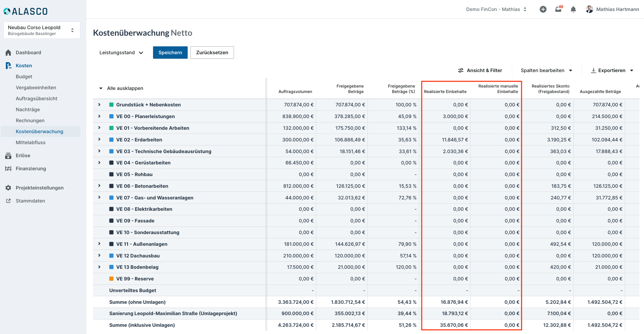Go to Mittelabfluss in the sidebar
The height and width of the screenshot is (334, 644).
point(31,142)
